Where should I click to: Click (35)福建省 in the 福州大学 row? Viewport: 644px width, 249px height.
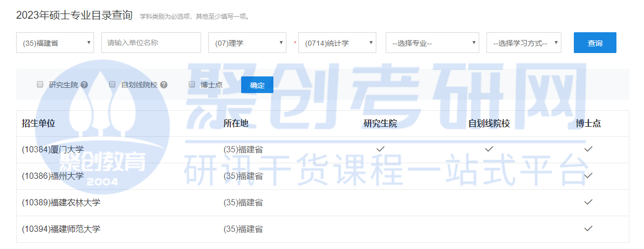point(243,176)
